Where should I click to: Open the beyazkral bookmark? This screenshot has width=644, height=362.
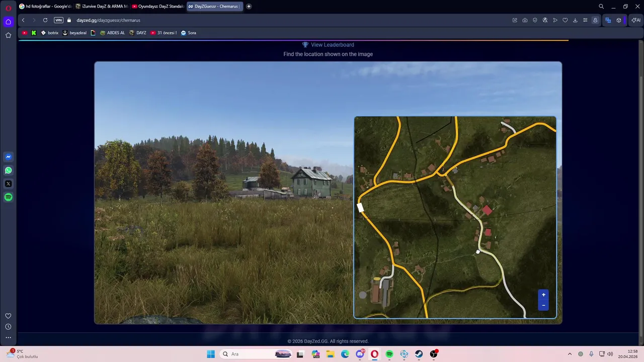coord(74,33)
